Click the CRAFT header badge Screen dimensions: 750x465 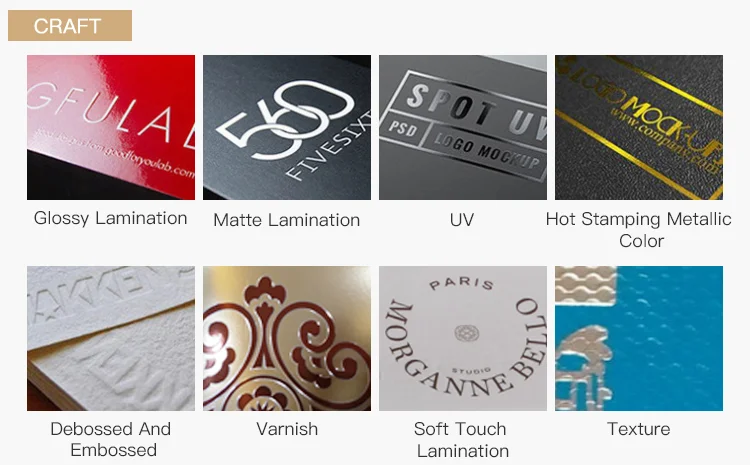[x=70, y=25]
